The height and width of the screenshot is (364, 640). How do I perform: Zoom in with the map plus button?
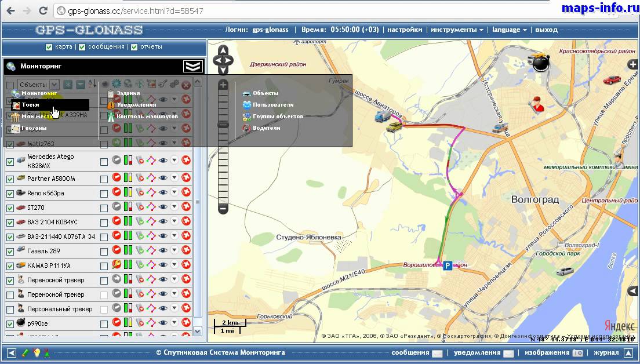223,85
